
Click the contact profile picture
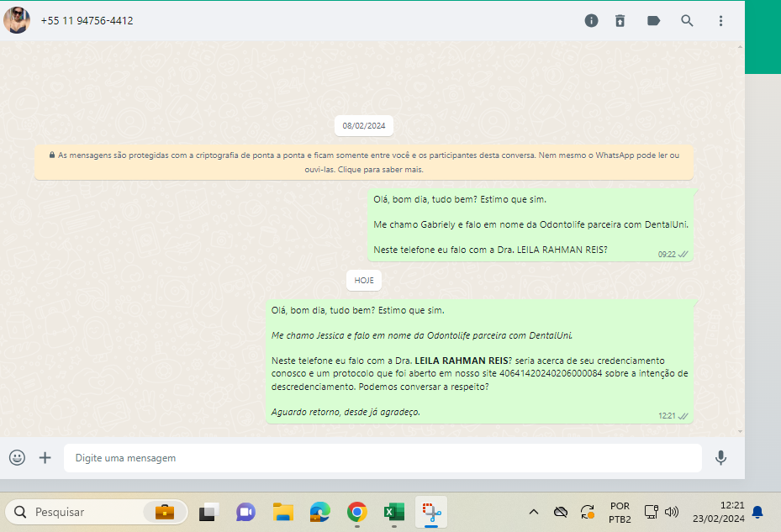pyautogui.click(x=17, y=20)
